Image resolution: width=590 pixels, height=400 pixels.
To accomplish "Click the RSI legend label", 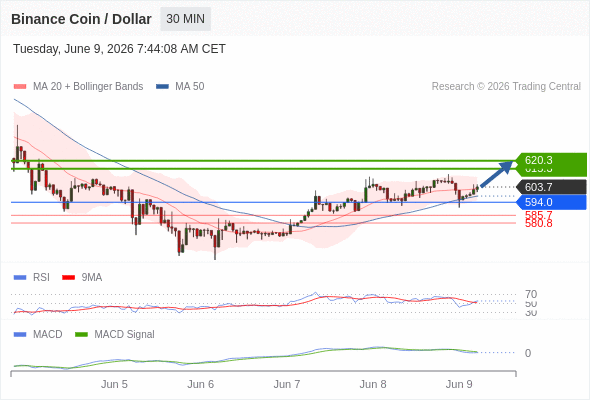I will click(x=41, y=278).
